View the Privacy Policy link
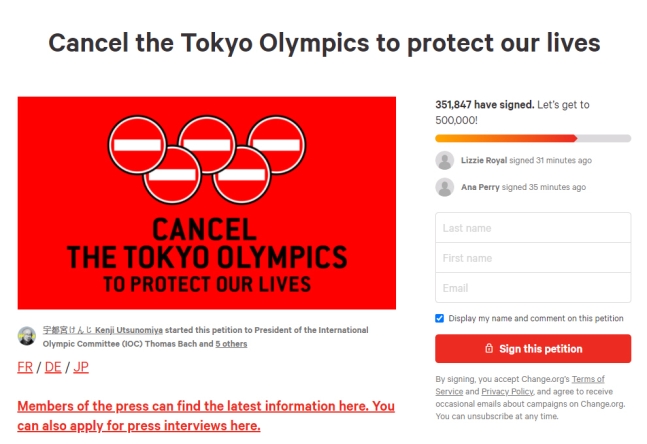647x444 pixels. tap(507, 391)
